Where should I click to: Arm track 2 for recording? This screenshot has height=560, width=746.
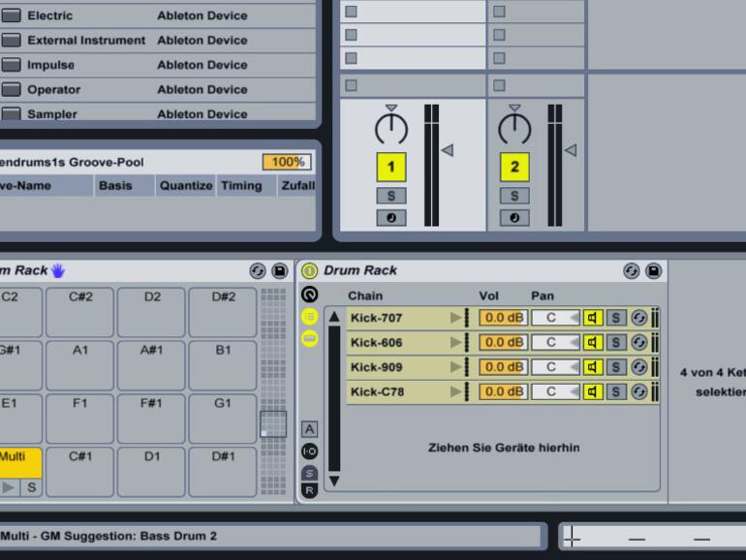tap(514, 218)
